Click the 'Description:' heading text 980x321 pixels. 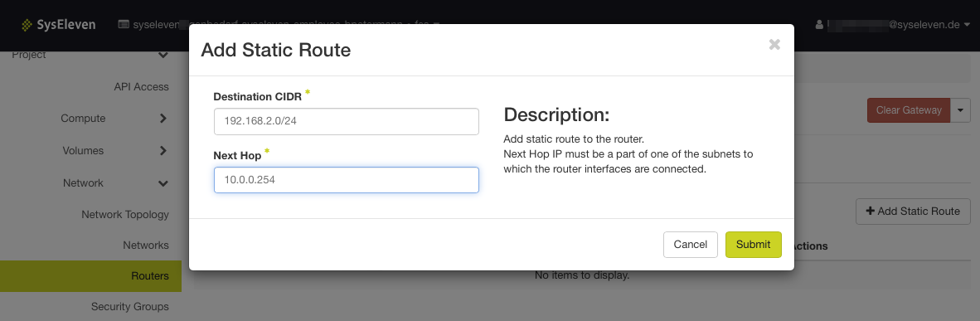(x=556, y=115)
